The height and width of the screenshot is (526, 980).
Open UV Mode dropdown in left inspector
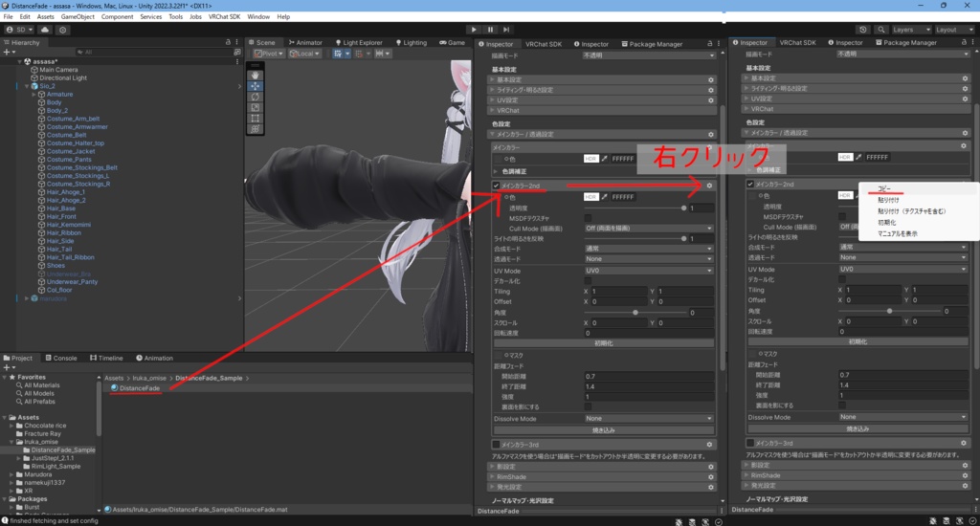coord(649,271)
